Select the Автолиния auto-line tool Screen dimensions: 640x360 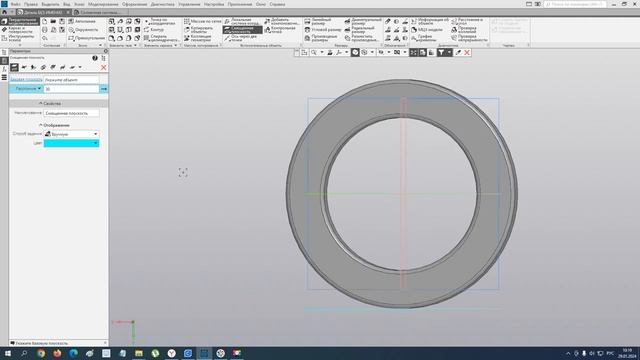(82, 21)
